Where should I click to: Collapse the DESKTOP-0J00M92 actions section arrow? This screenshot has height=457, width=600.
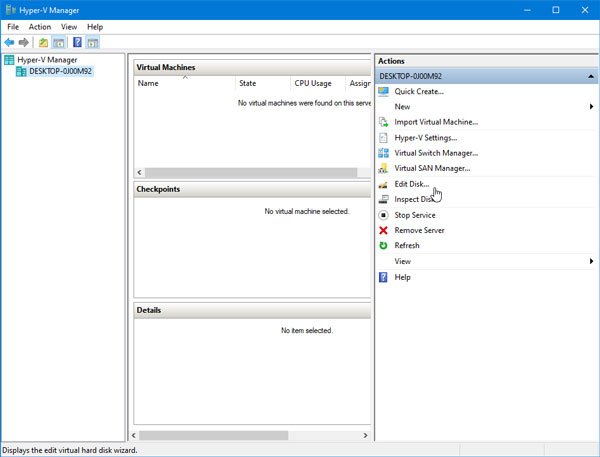(591, 77)
